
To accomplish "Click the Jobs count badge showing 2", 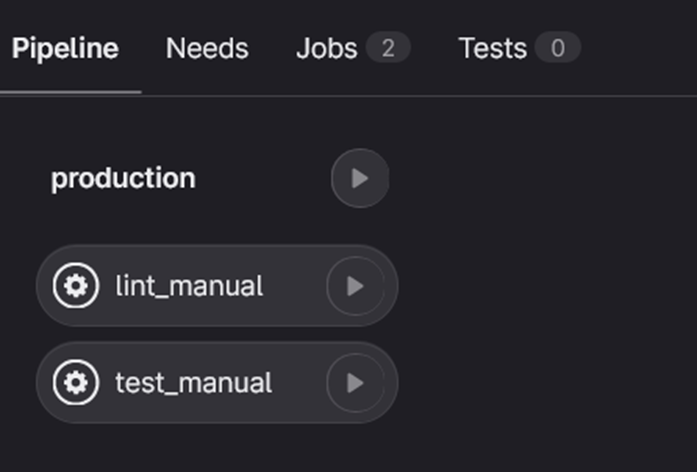I will point(388,48).
